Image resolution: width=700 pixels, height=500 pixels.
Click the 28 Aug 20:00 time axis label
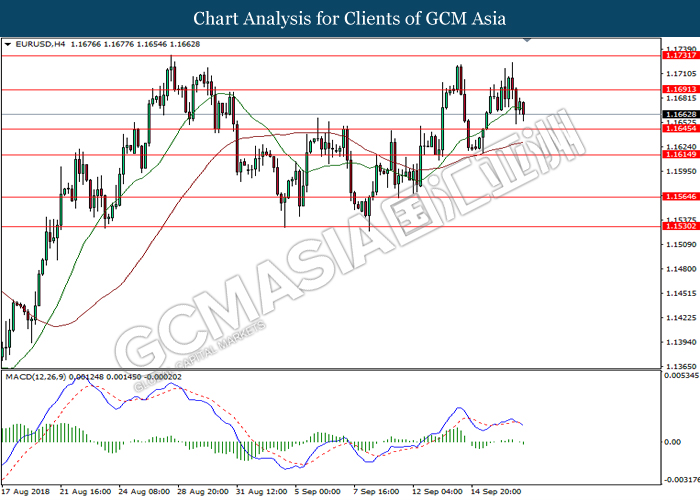202,492
